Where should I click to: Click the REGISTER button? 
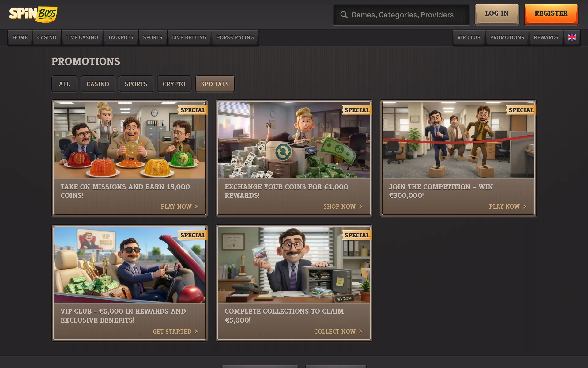coord(551,14)
